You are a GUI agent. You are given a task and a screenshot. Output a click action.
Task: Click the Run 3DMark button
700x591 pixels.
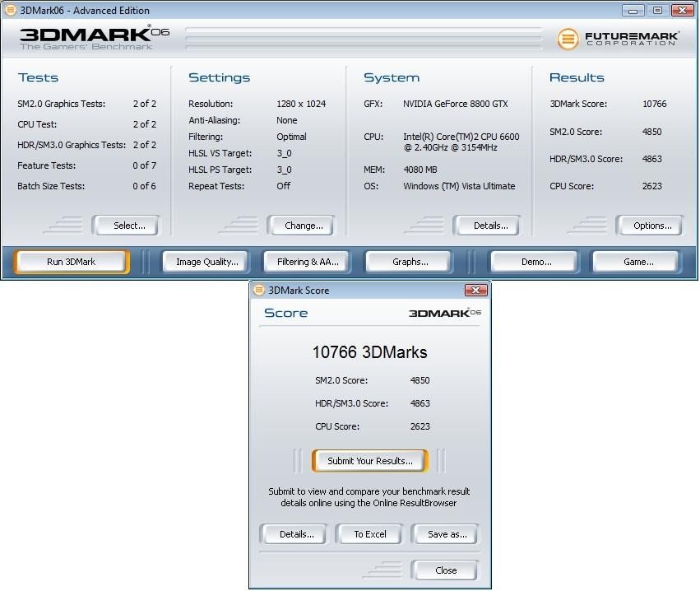[x=72, y=262]
